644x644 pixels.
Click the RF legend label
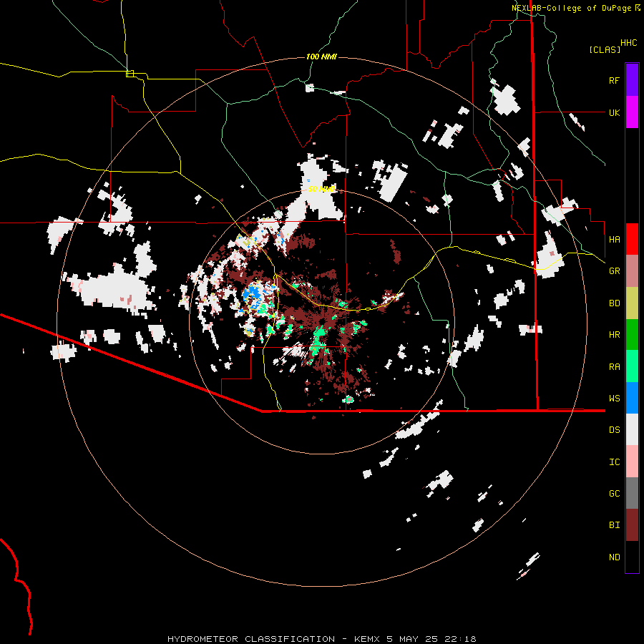tap(614, 80)
